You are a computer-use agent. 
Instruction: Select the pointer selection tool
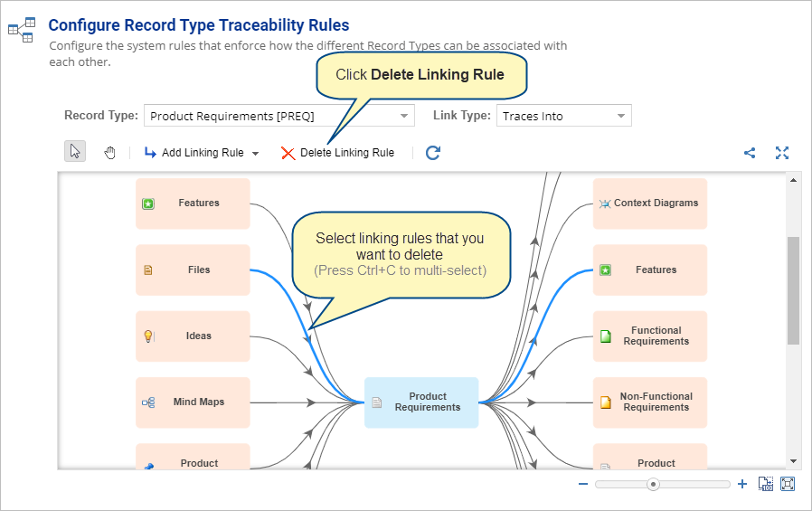75,152
